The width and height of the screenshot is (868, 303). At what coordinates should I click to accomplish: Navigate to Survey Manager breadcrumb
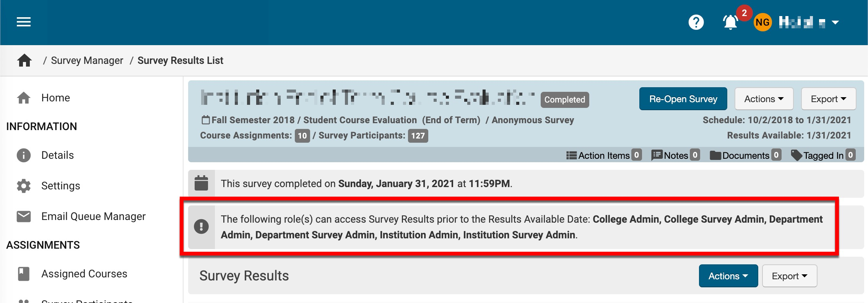87,60
